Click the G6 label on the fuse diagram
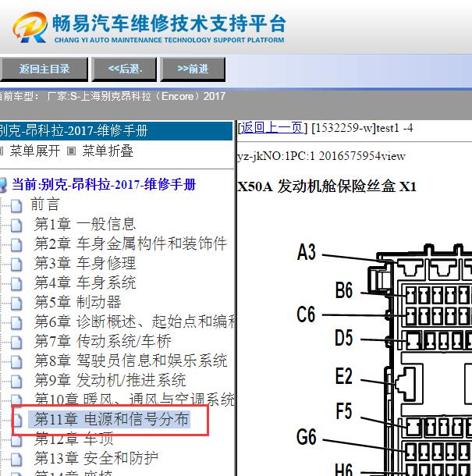Screen dimensions: 472x476 (x=307, y=437)
